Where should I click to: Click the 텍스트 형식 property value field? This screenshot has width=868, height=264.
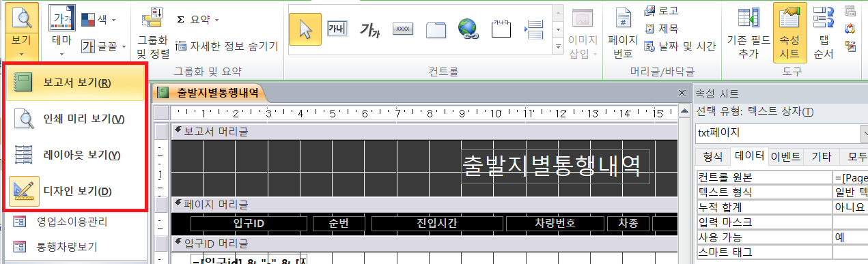[850, 192]
